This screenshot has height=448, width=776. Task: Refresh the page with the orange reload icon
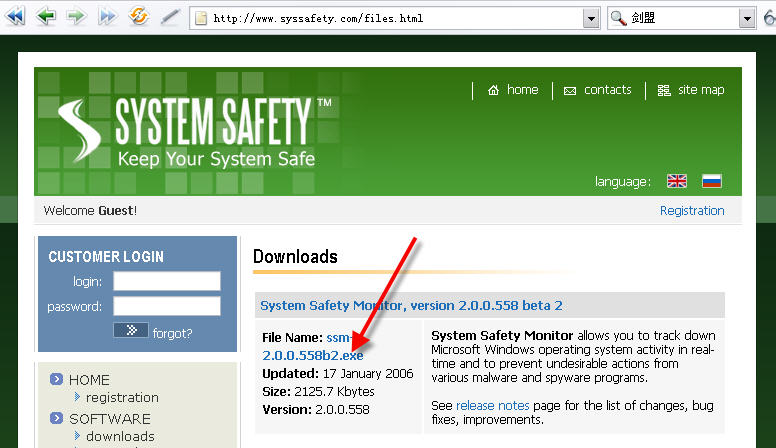(139, 16)
